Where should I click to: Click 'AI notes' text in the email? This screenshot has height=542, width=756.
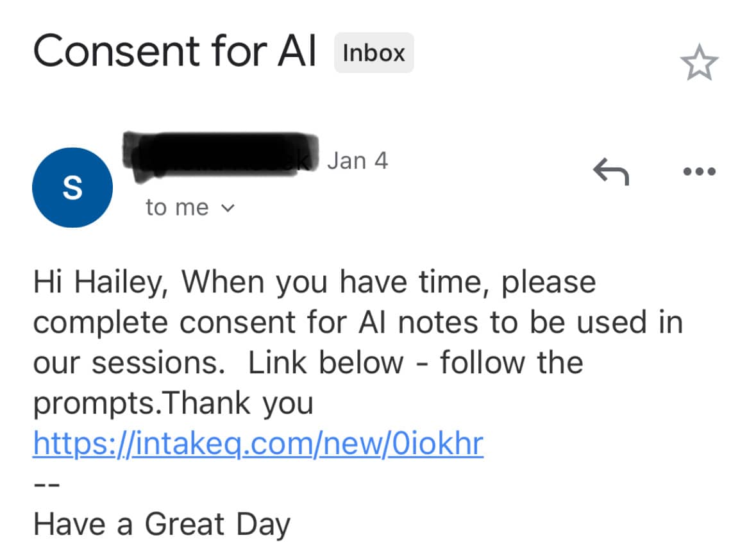[x=418, y=323]
